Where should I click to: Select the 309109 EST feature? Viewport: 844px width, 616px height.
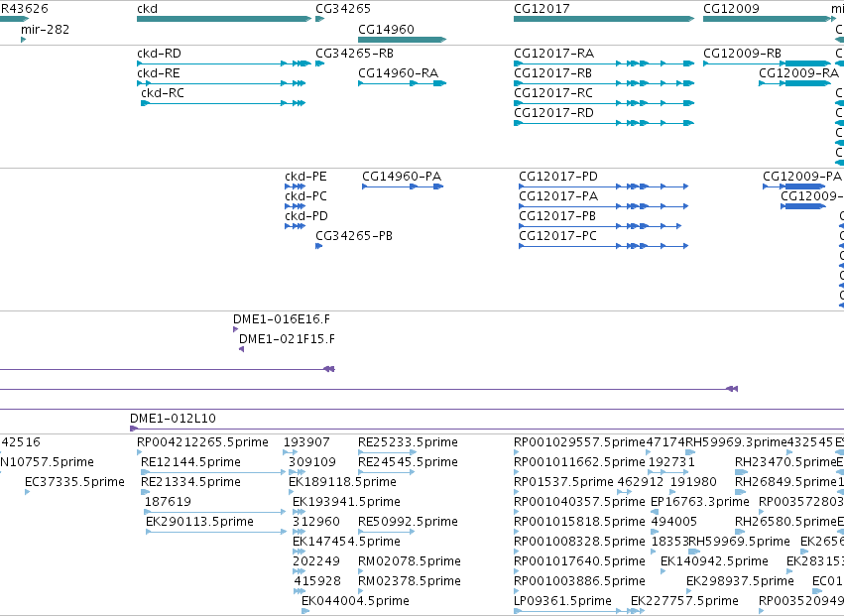tap(298, 472)
